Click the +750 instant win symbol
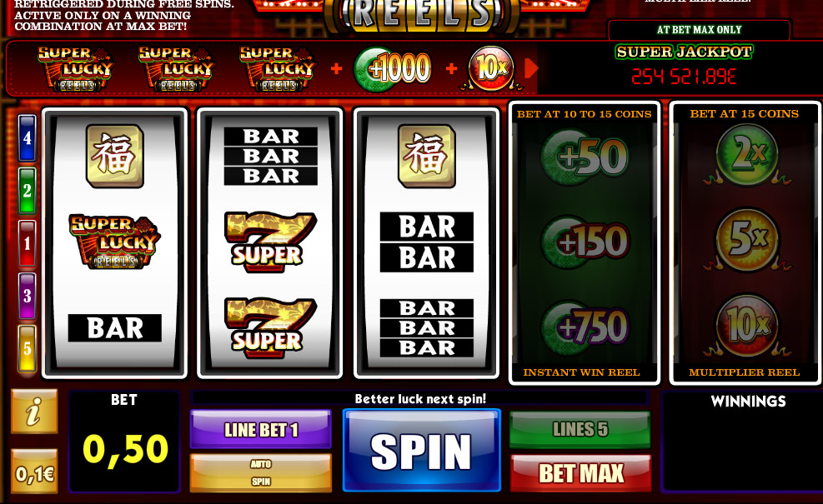Screen dimensions: 823x504 (x=585, y=327)
